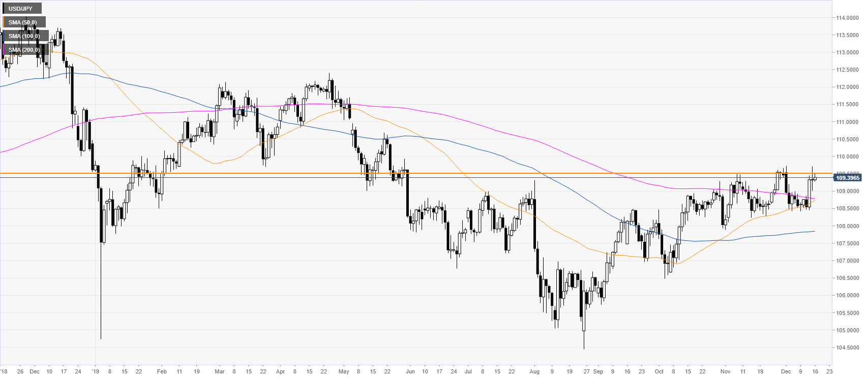Screen dimensions: 868x378
Task: Click the 108.0000 price axis label
Action: coord(847,226)
